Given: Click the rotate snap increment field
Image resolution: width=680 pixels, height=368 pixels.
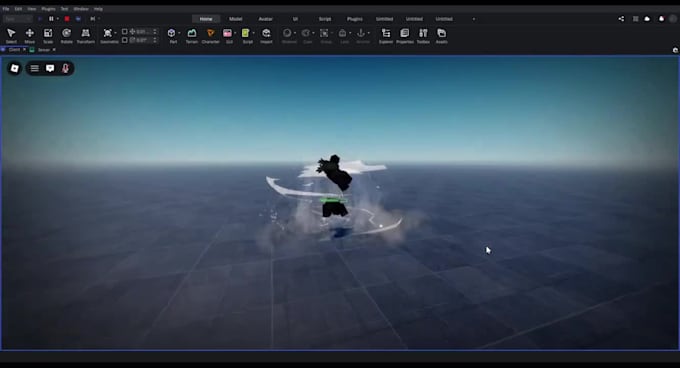Looking at the screenshot, I should [x=143, y=40].
